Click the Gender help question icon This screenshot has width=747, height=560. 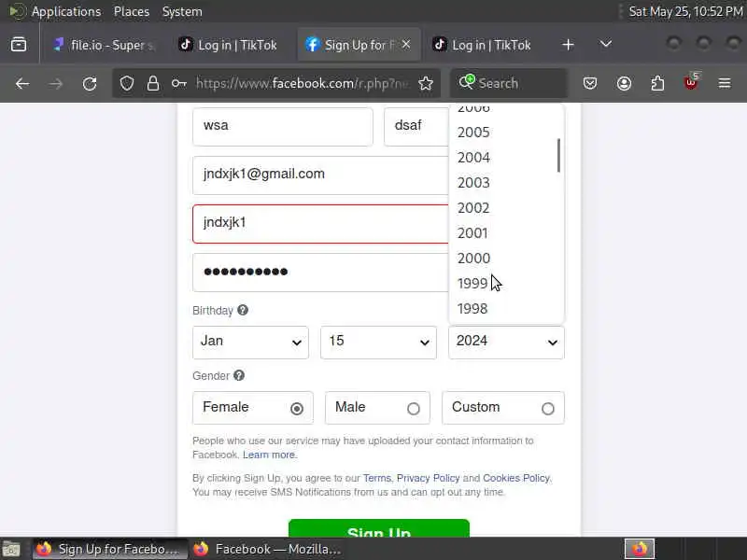[239, 375]
